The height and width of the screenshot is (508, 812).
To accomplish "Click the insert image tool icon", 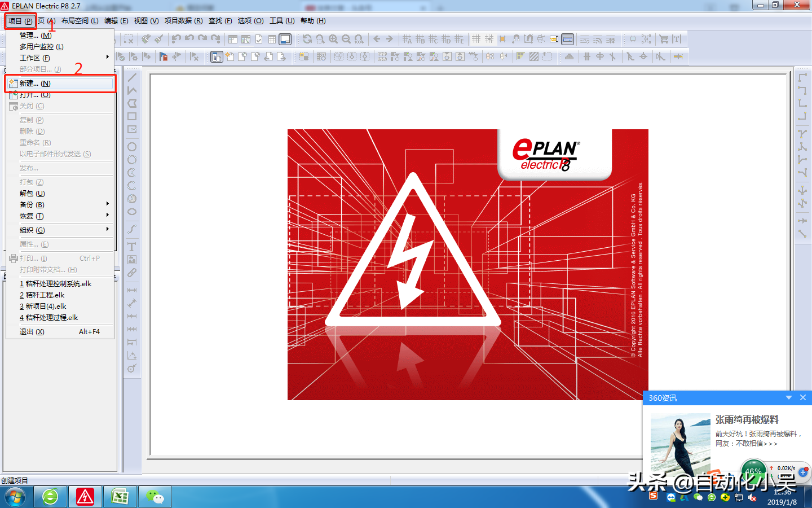I will pyautogui.click(x=132, y=260).
